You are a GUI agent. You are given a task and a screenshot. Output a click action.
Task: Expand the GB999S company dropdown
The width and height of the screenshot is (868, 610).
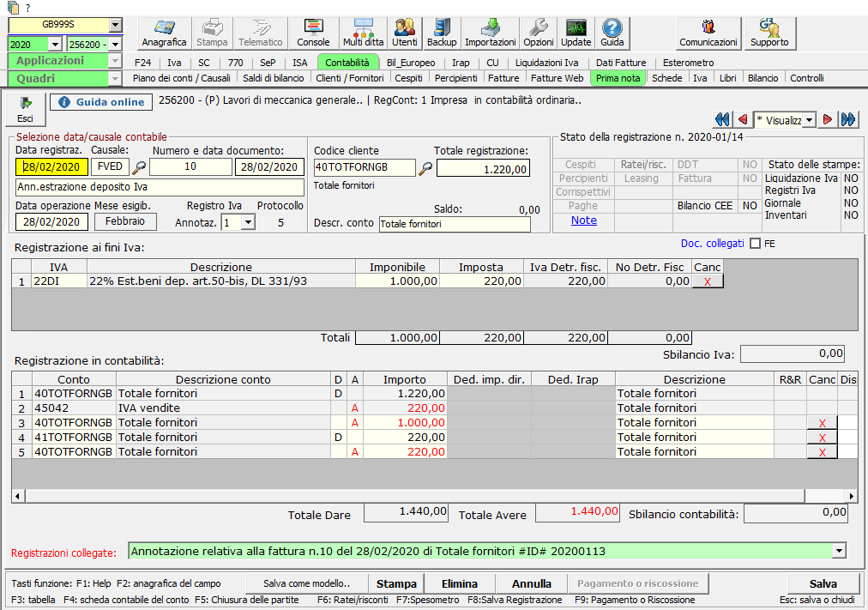click(x=115, y=24)
